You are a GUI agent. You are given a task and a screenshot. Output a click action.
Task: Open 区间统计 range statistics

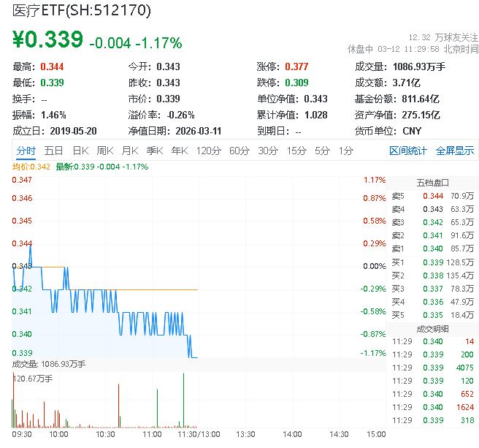pos(408,151)
